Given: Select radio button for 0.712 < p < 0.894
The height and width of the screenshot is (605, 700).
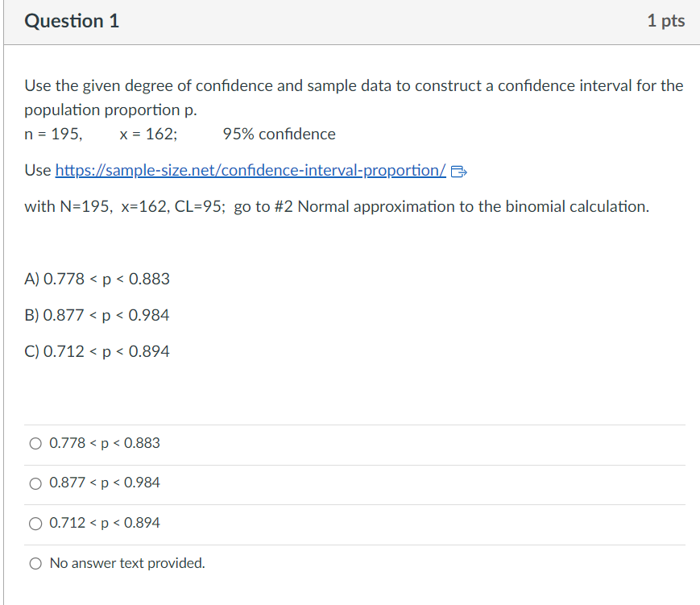Looking at the screenshot, I should tap(35, 523).
